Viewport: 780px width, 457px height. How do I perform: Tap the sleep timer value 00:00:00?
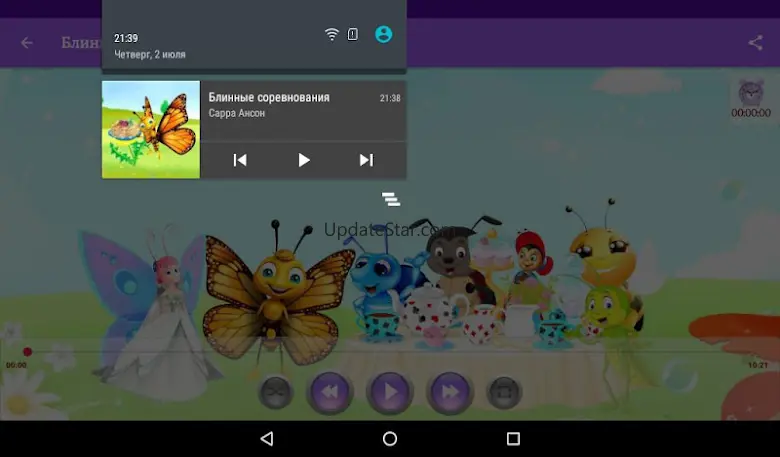pyautogui.click(x=751, y=113)
